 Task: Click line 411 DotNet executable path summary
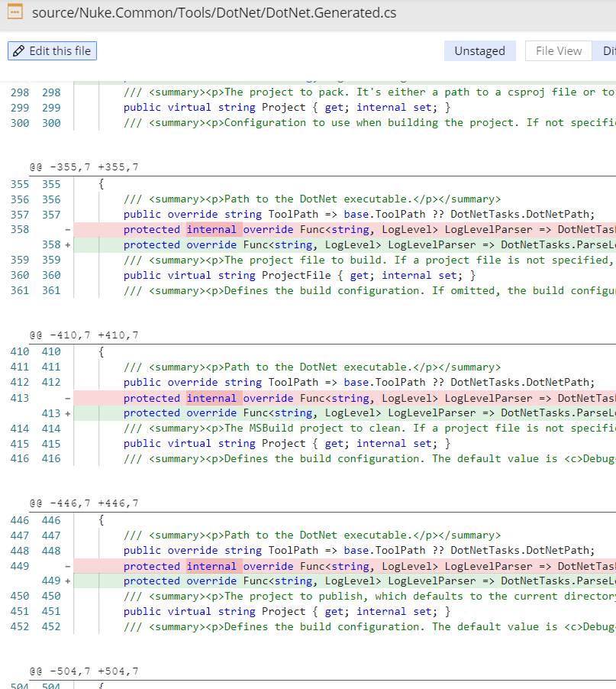[311, 367]
